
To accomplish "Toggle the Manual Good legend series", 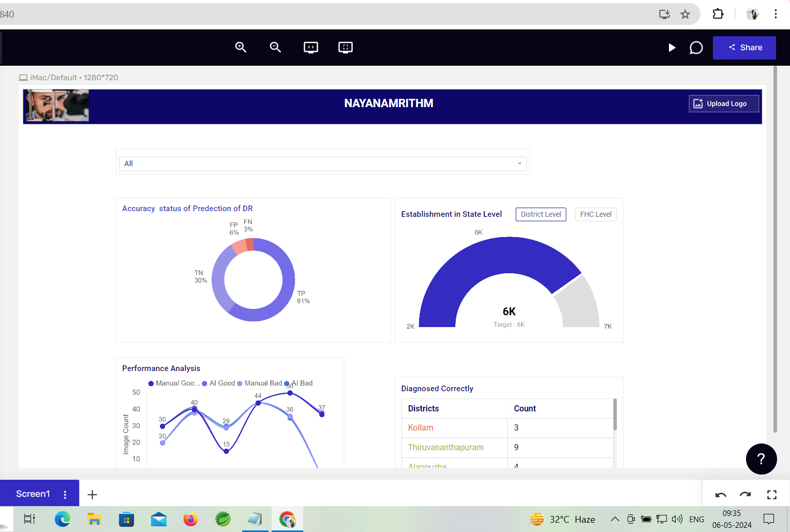I will (x=174, y=383).
